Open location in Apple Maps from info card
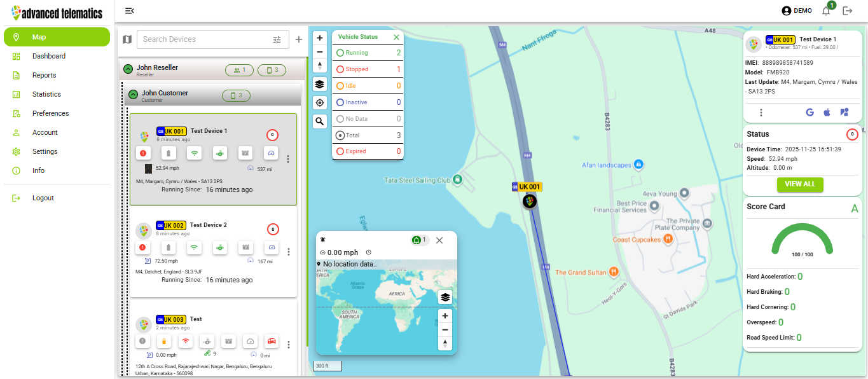The height and width of the screenshot is (379, 868). (826, 112)
